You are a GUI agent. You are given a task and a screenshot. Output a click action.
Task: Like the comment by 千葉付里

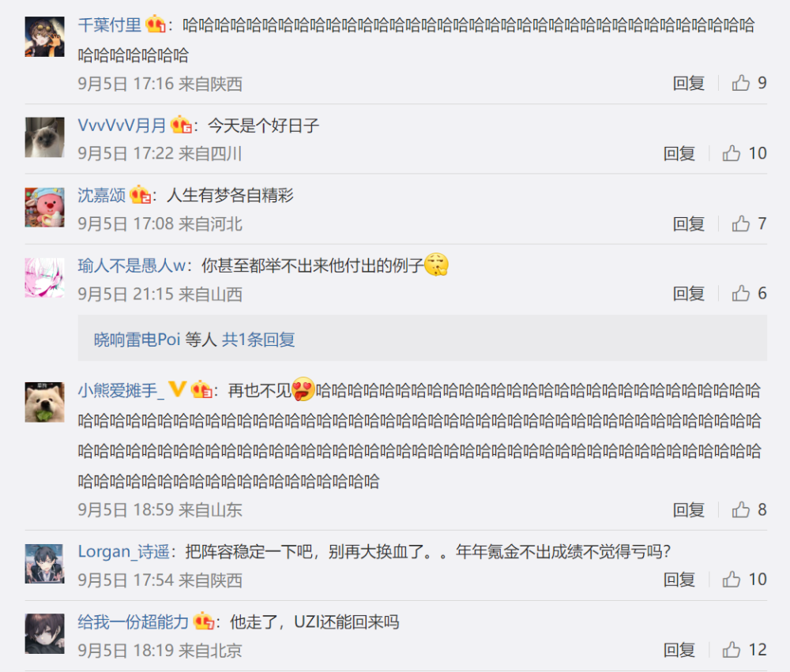tap(749, 83)
